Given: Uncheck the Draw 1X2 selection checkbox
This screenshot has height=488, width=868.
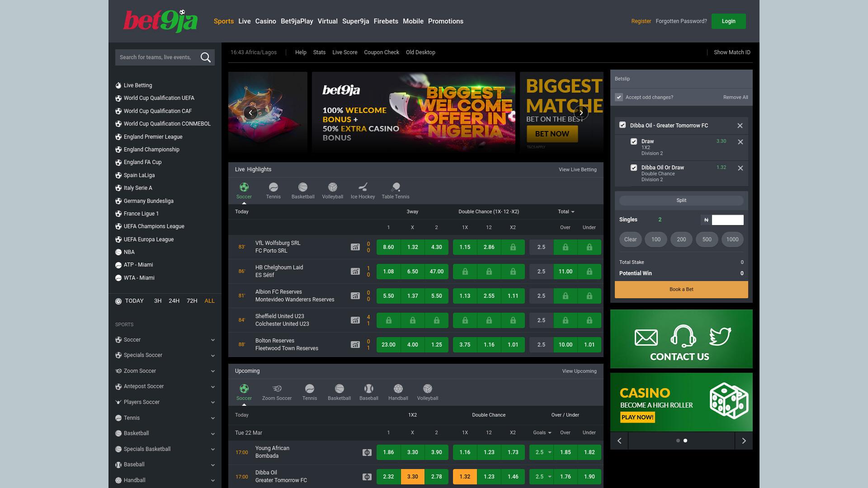Looking at the screenshot, I should coord(634,141).
